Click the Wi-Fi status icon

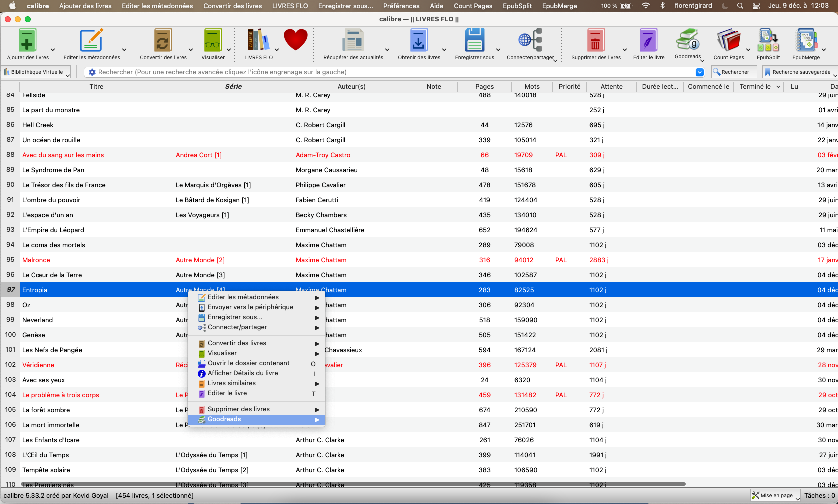(x=646, y=6)
